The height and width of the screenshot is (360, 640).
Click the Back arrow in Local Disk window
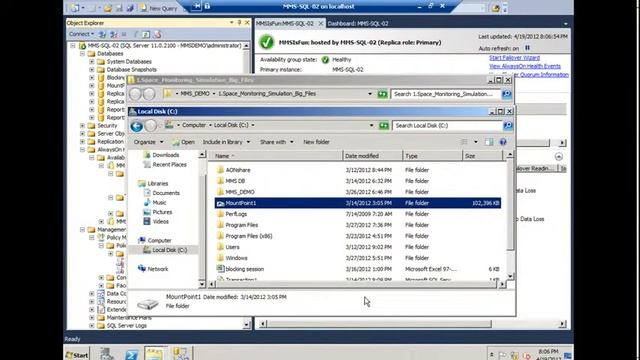point(136,126)
